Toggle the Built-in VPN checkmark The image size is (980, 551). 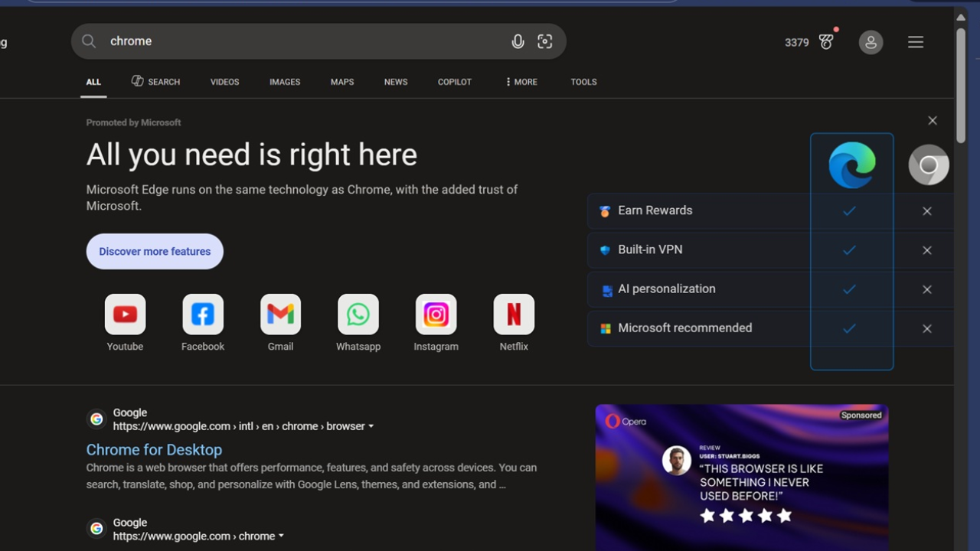tap(850, 250)
